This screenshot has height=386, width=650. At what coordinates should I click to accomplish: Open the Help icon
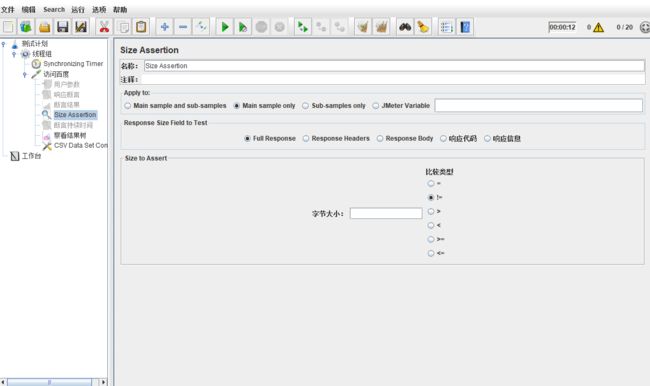465,27
